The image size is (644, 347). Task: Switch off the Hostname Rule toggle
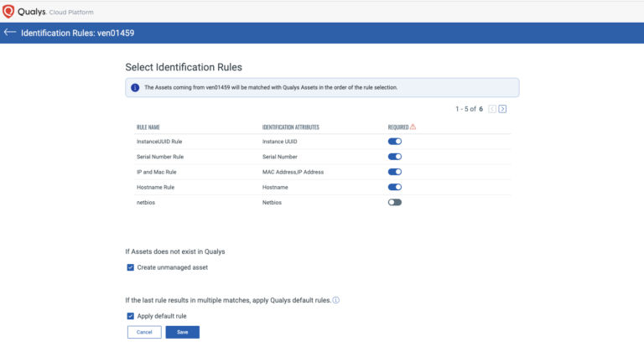coord(395,187)
